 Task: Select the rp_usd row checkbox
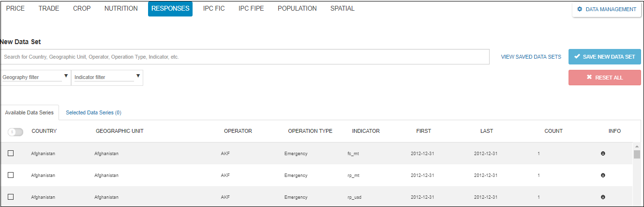pyautogui.click(x=11, y=197)
